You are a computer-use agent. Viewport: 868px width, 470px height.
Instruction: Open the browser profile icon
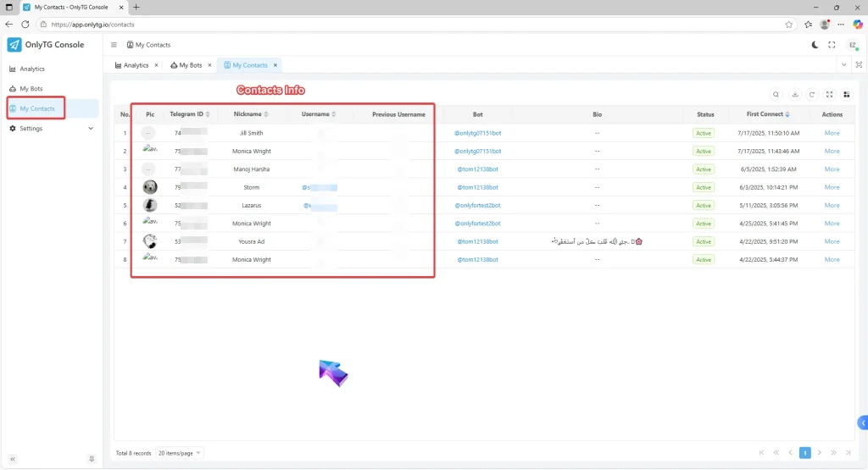(825, 25)
